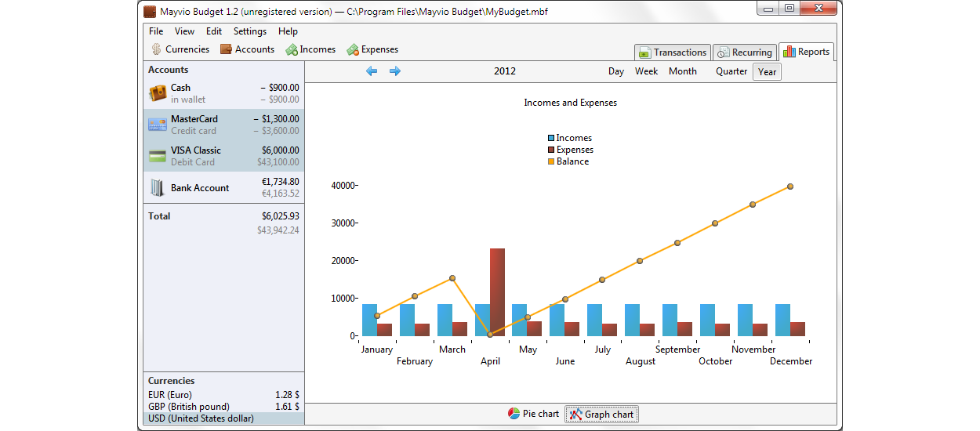Enable the Graph chart view
The width and height of the screenshot is (980, 431).
[601, 415]
